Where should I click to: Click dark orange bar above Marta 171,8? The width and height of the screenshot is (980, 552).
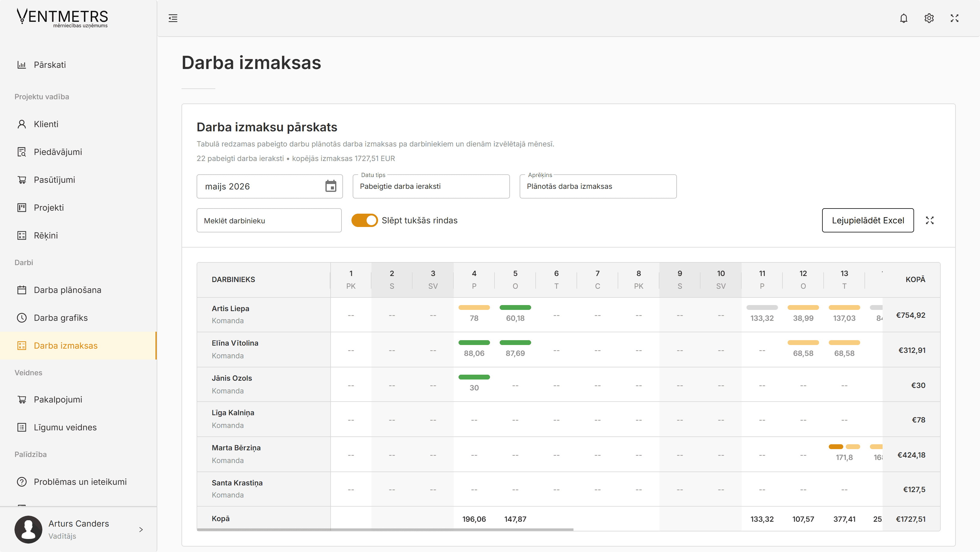836,447
